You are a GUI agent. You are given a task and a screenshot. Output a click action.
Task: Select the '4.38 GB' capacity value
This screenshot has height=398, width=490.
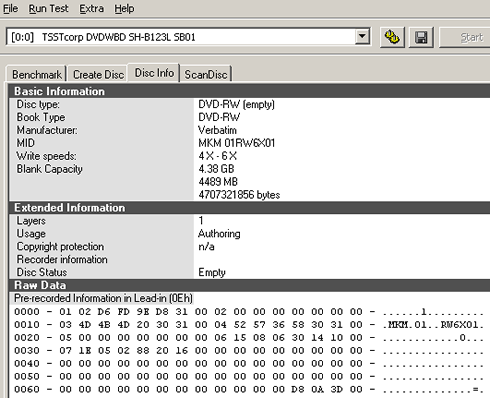tap(216, 169)
